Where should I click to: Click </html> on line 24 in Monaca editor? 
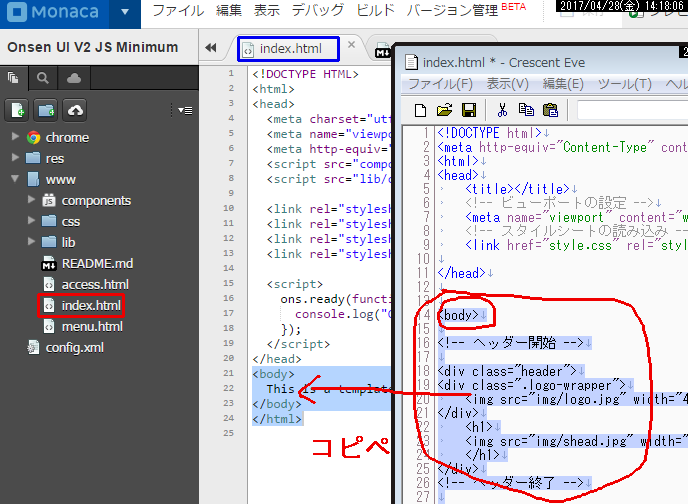coord(276,419)
